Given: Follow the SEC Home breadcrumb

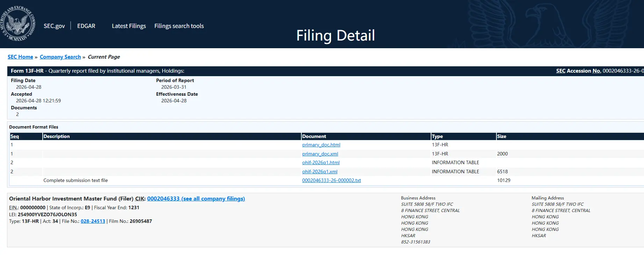Looking at the screenshot, I should click(20, 57).
